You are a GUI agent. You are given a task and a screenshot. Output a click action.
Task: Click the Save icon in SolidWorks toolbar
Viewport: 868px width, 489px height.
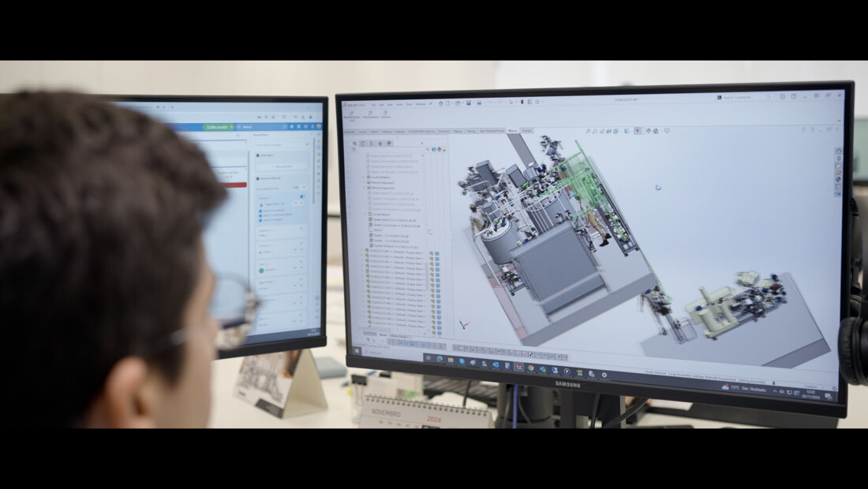[x=468, y=103]
